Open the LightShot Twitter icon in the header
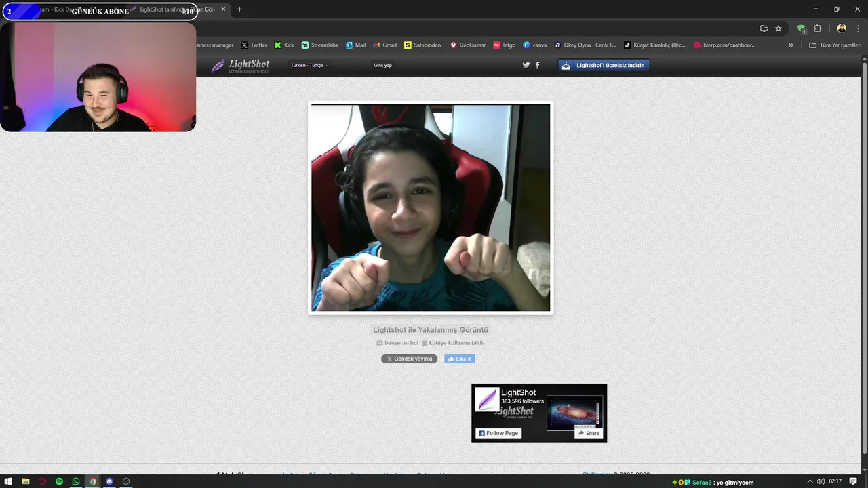868x488 pixels. point(526,65)
